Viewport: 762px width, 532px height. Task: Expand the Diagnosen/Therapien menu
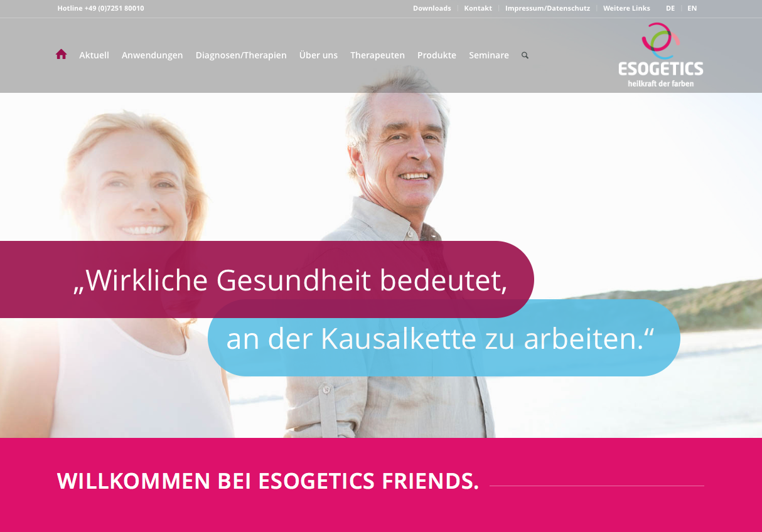241,55
